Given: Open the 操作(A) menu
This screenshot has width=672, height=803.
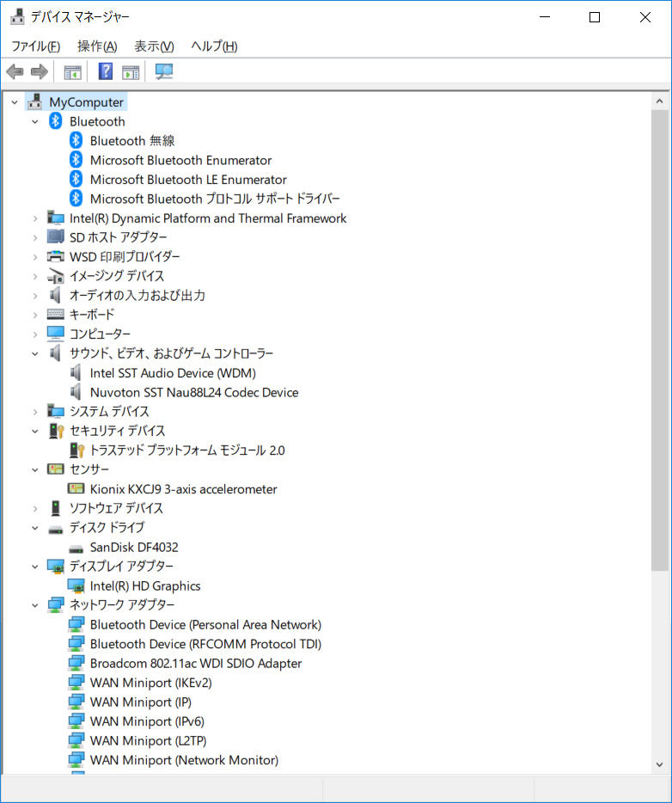Looking at the screenshot, I should click(x=97, y=46).
